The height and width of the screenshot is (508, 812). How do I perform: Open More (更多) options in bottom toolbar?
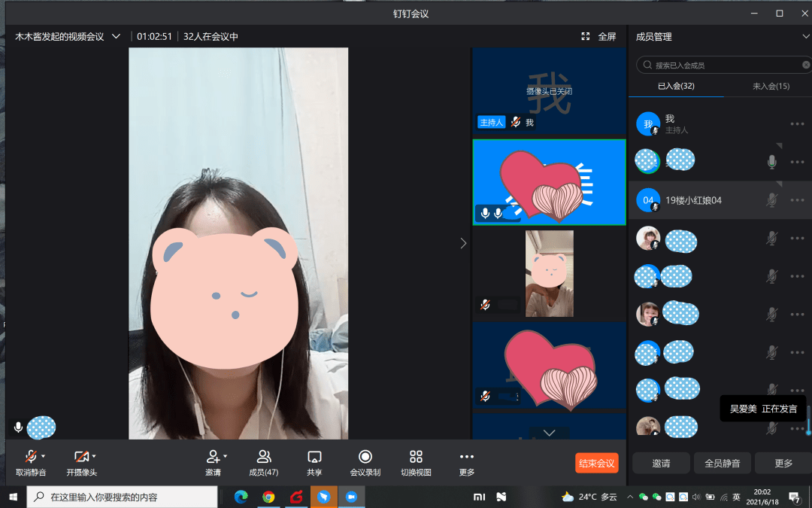tap(466, 457)
